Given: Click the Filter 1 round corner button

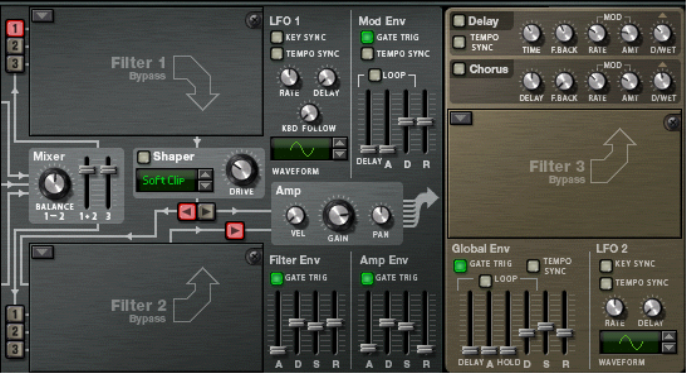Looking at the screenshot, I should (254, 20).
